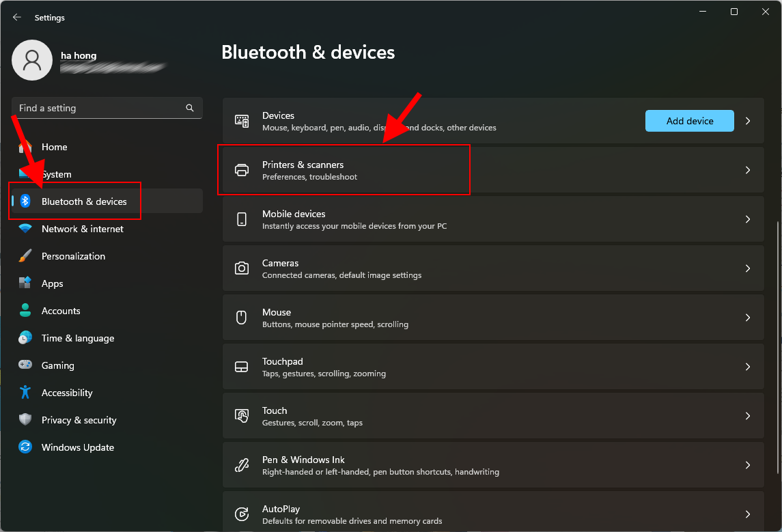Click the printer icon for Printers & scanners

click(242, 170)
